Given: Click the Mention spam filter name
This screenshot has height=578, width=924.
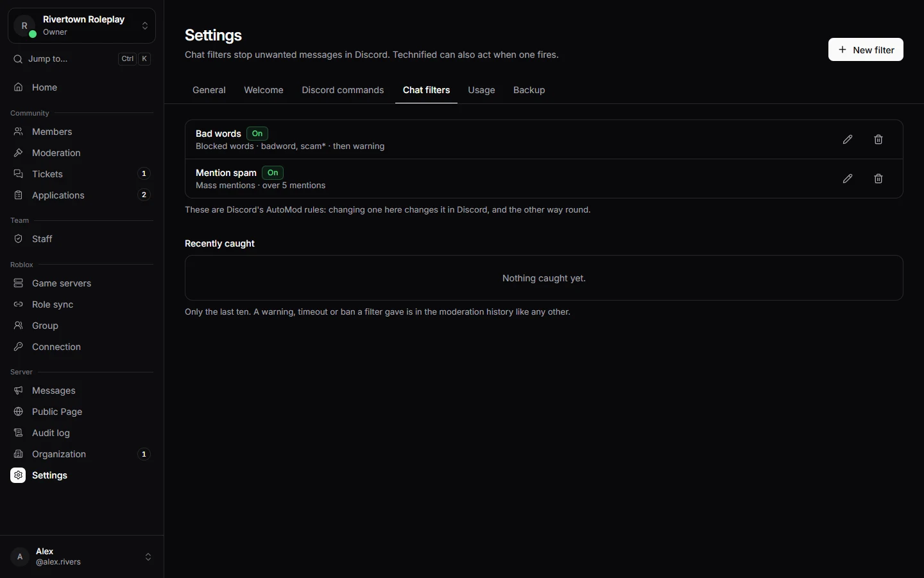Looking at the screenshot, I should pos(226,173).
